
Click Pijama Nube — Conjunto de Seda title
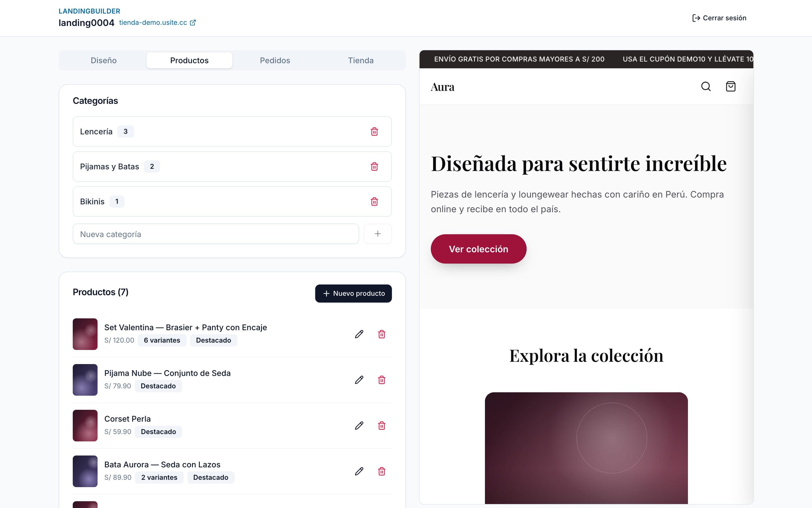[167, 373]
